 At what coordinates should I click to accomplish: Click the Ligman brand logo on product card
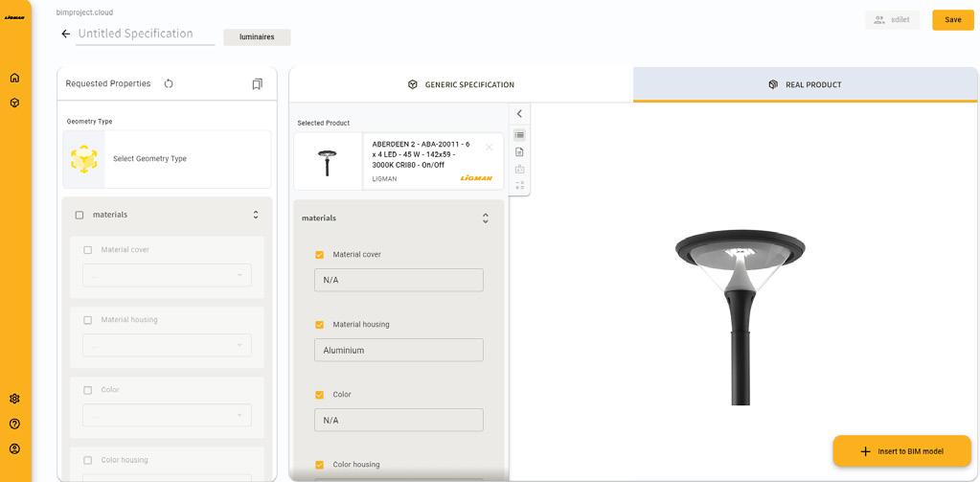point(476,178)
